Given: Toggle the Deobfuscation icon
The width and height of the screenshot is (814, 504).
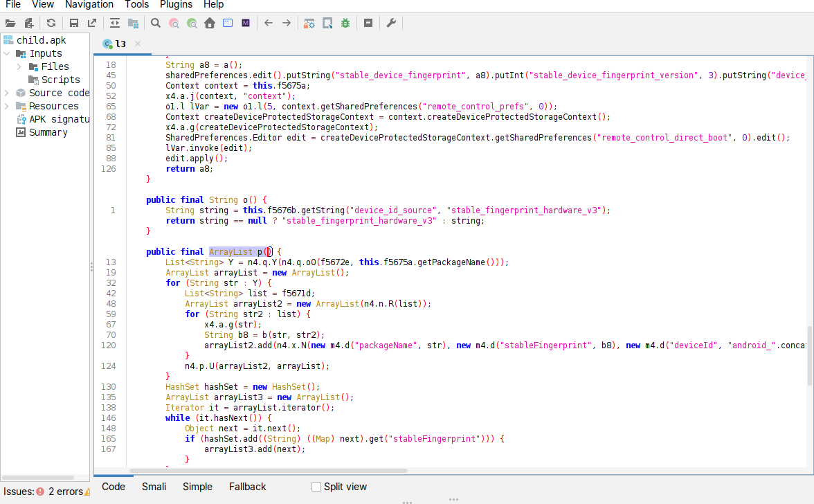Looking at the screenshot, I should 309,23.
